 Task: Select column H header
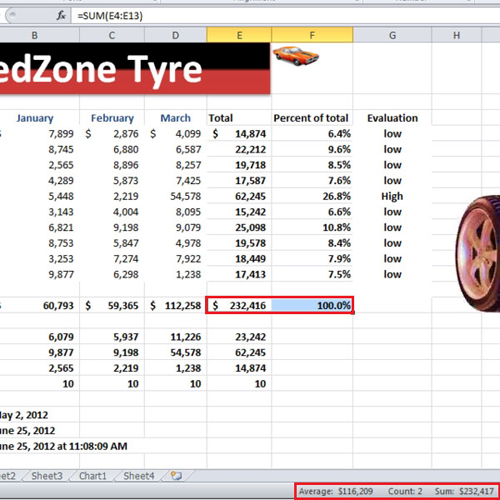[457, 35]
